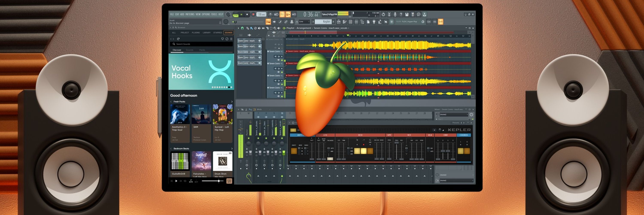This screenshot has height=215, width=644.
Task: Select the Packs sub-tab
Action: pyautogui.click(x=202, y=50)
